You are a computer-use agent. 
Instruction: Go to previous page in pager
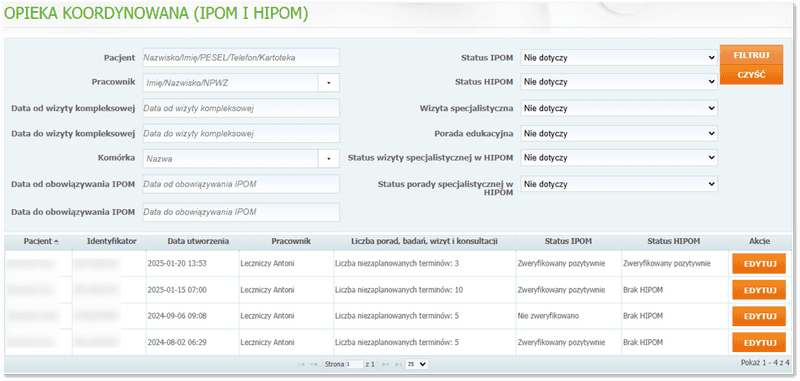314,365
